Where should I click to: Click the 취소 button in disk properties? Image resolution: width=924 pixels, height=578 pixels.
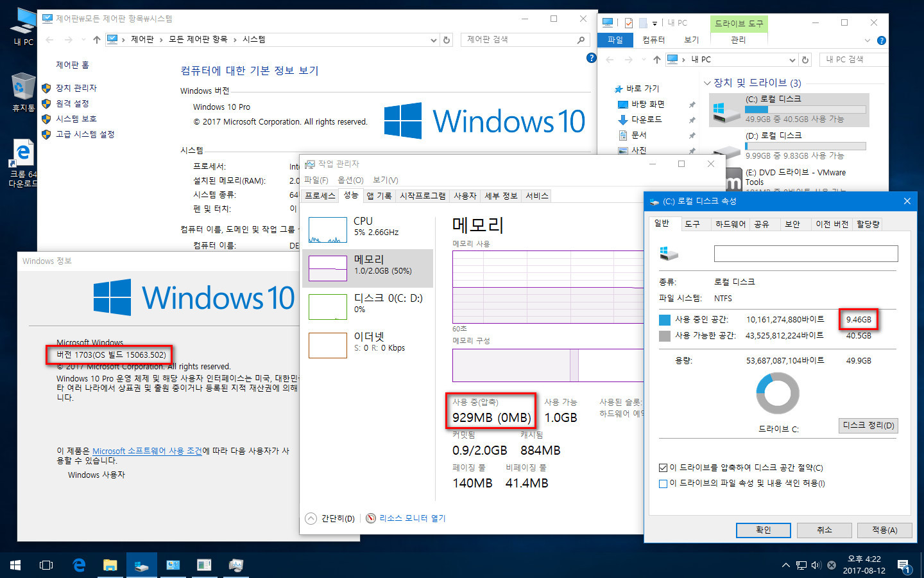coord(824,530)
